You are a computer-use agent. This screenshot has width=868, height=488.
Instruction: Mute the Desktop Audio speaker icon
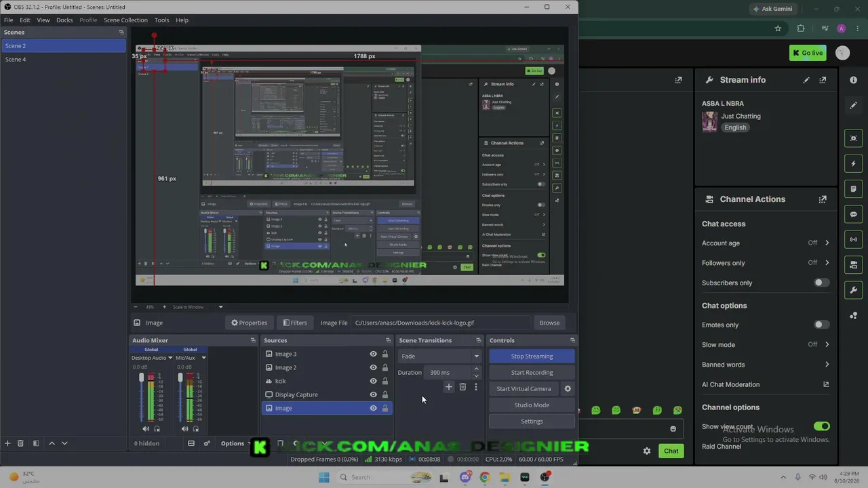point(146,429)
